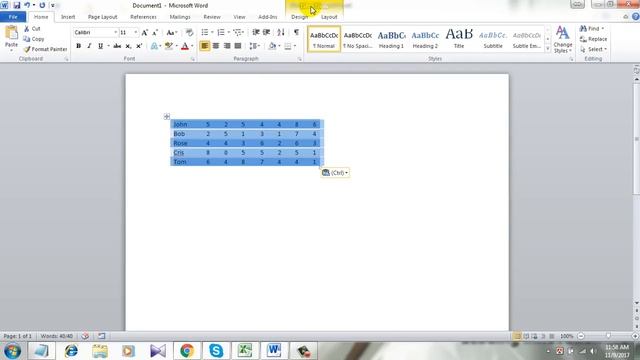Open the Windows Start menu

point(12,351)
